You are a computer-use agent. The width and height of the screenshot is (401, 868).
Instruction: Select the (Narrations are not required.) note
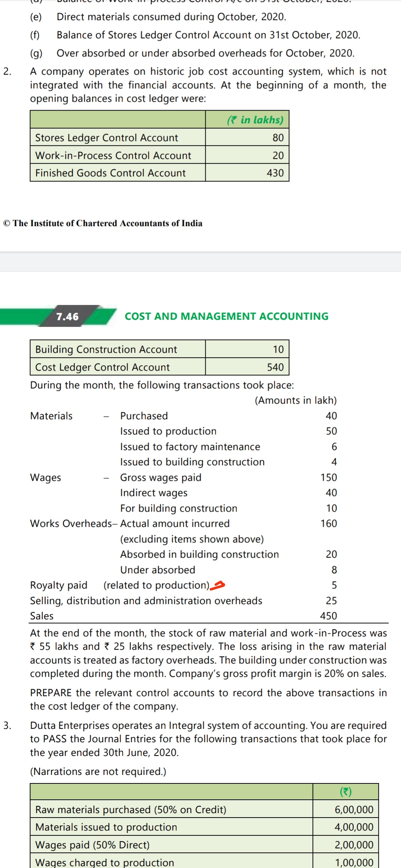(x=98, y=772)
